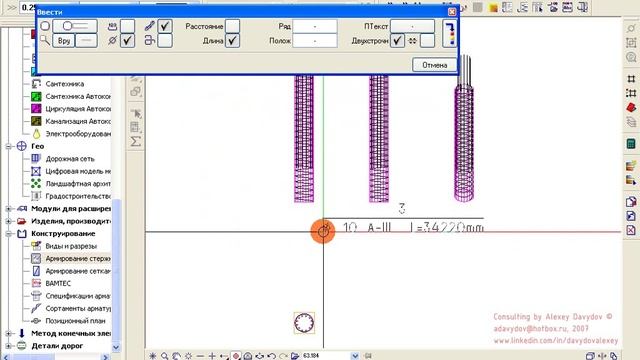Click the ПТекст button
Viewport: 640px width, 360px height.
(x=412, y=26)
